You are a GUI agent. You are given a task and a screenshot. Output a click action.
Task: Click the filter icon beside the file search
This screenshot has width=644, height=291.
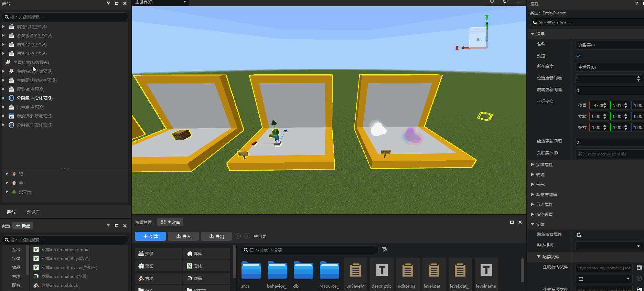[385, 249]
